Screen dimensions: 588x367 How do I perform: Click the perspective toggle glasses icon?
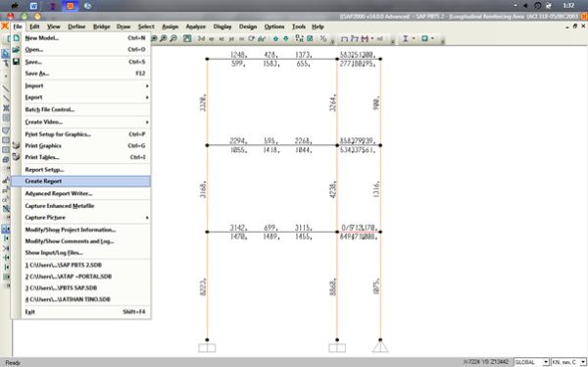(x=262, y=38)
